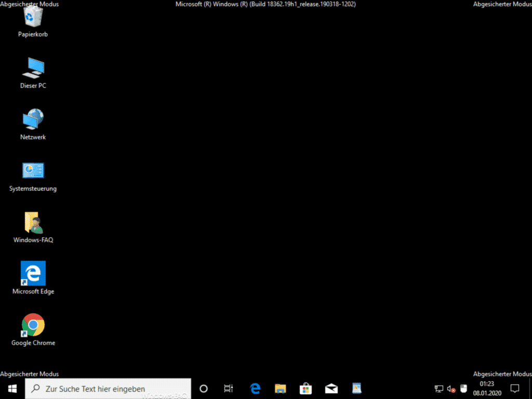Click the tray icon beside volume
Image resolution: width=532 pixels, height=399 pixels.
pos(463,389)
